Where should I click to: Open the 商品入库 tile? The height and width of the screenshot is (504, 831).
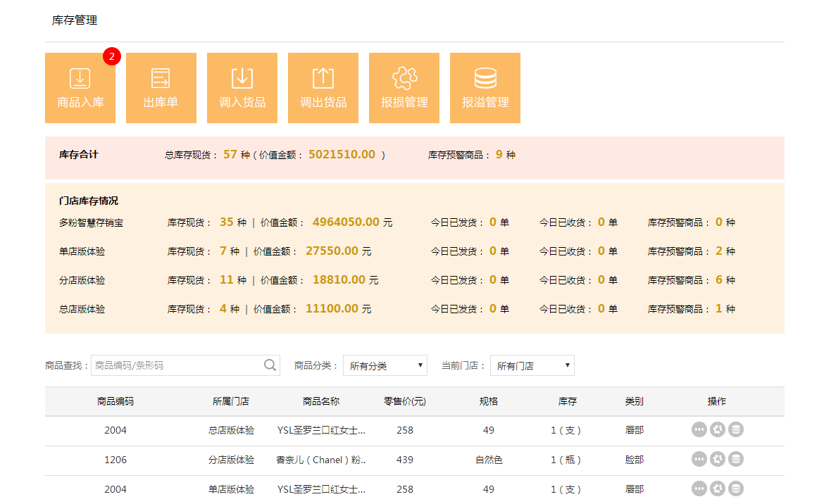tap(80, 88)
